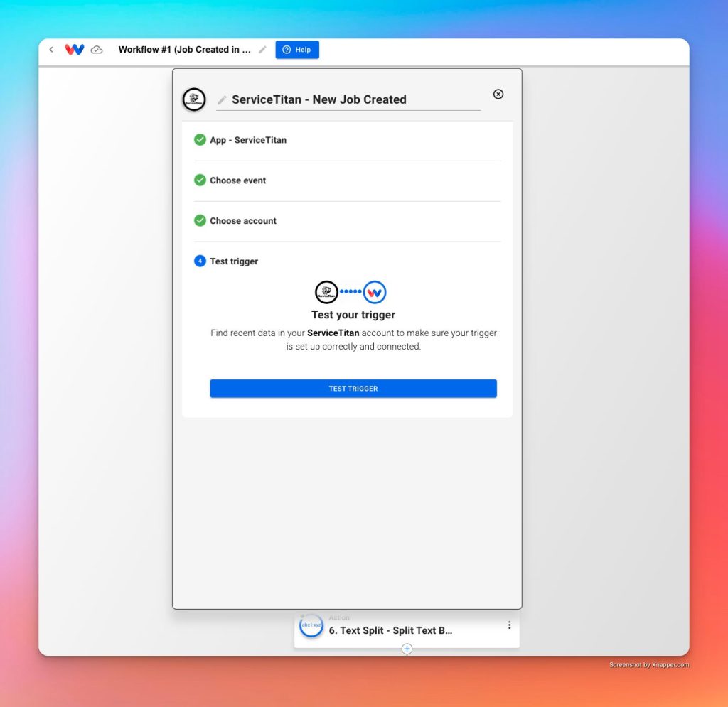
Task: Click the ServiceTitan icon in connection graphic
Action: point(326,292)
